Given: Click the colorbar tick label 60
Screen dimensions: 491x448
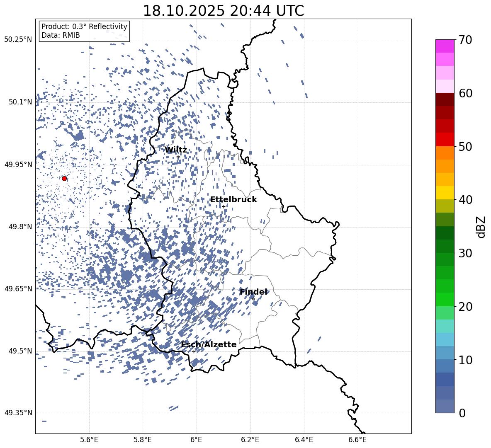Looking at the screenshot, I should 466,93.
